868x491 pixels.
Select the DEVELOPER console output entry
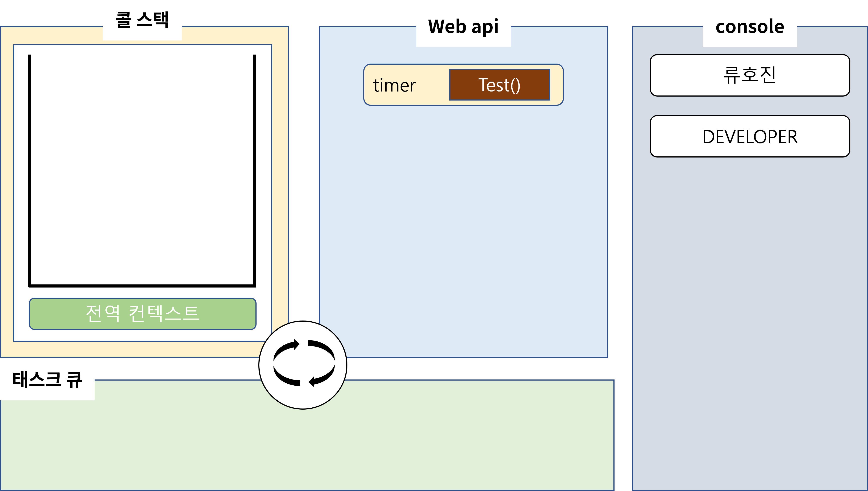pos(749,137)
